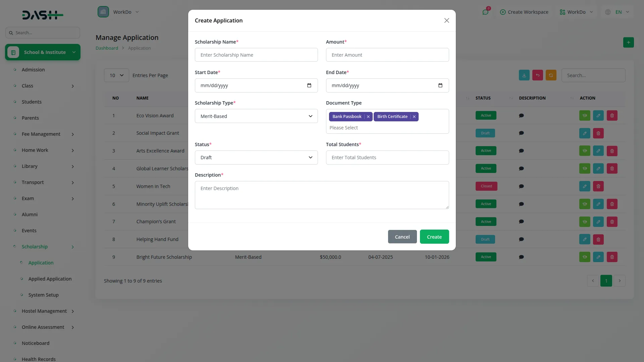Open the Status dropdown showing Draft
Image resolution: width=644 pixels, height=362 pixels.
pyautogui.click(x=256, y=158)
